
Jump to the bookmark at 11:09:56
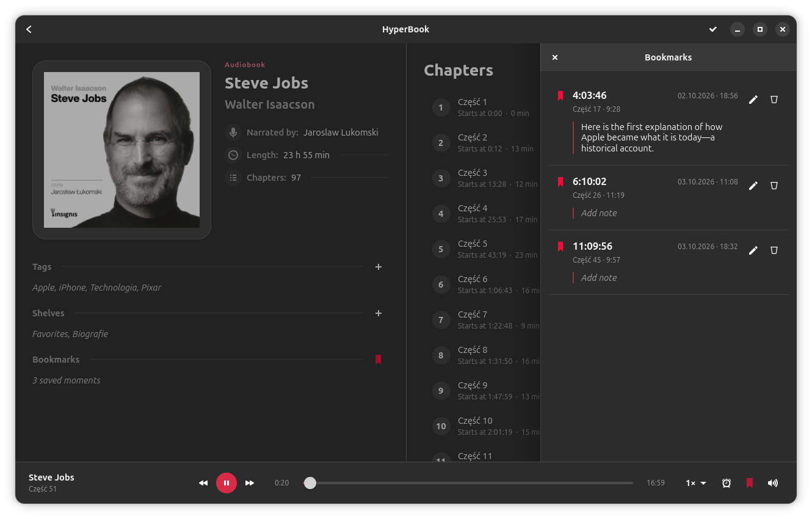coord(592,246)
